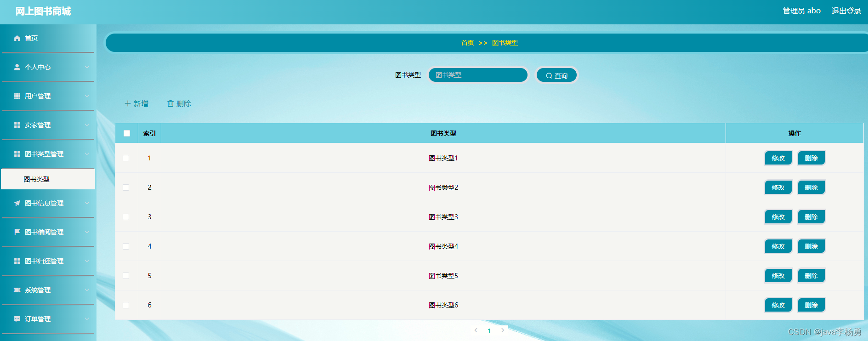This screenshot has width=868, height=341.
Task: Click the 网上图书商城 site title
Action: (x=43, y=11)
